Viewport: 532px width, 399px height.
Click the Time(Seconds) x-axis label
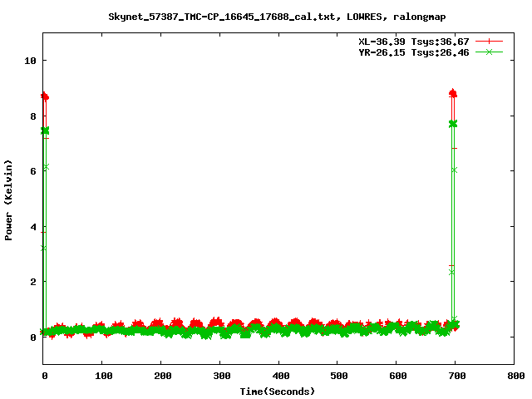[278, 392]
